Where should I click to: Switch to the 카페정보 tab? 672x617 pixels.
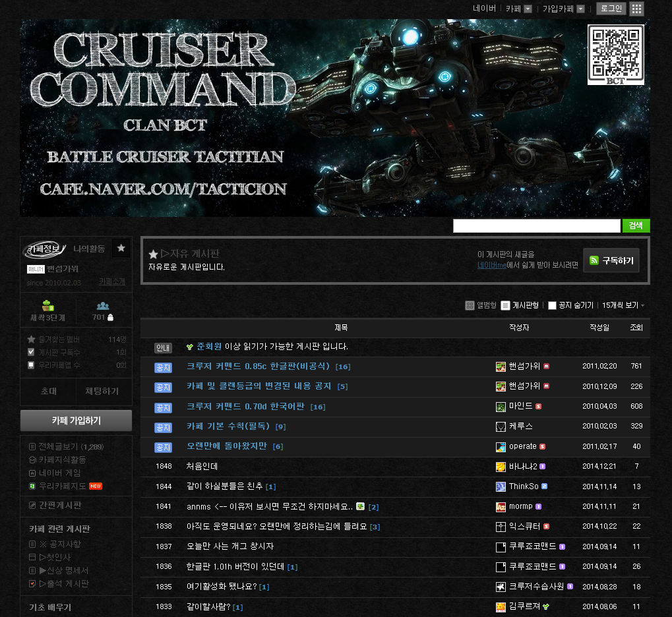(x=45, y=249)
